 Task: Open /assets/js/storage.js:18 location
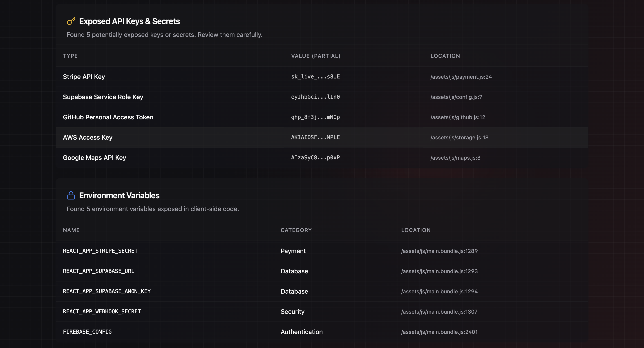[459, 138]
